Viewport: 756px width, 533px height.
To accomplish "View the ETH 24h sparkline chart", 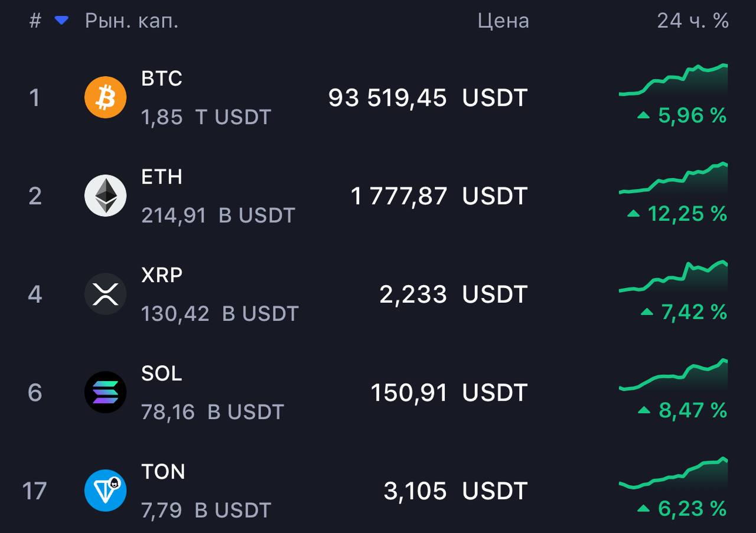I will click(x=673, y=178).
